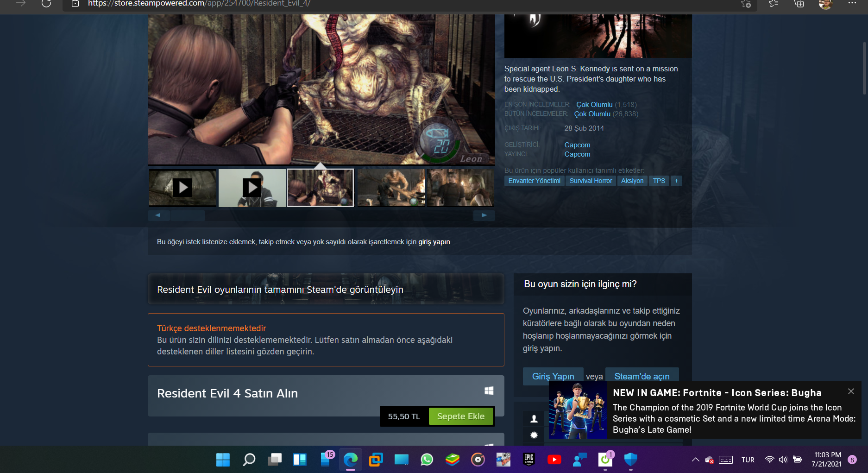
Task: Open the large Resident Evil 4 screenshot
Action: click(321, 89)
